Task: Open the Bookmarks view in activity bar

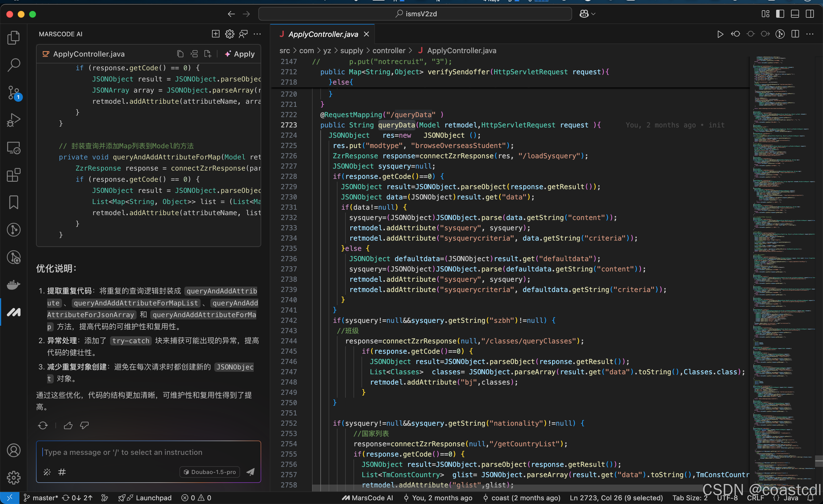Action: tap(13, 202)
